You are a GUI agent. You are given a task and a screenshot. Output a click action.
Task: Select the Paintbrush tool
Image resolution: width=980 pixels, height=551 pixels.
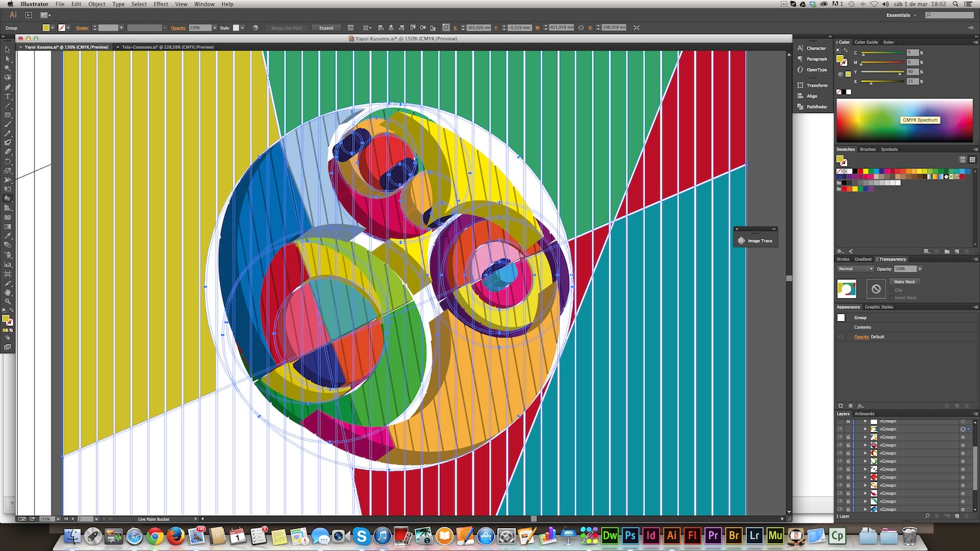click(8, 124)
